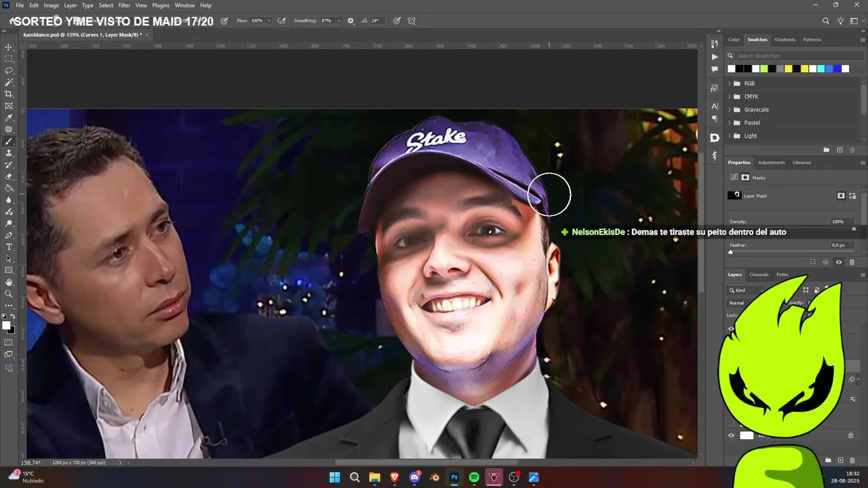Select the pixel mask button
Image resolution: width=868 pixels, height=488 pixels.
(841, 196)
